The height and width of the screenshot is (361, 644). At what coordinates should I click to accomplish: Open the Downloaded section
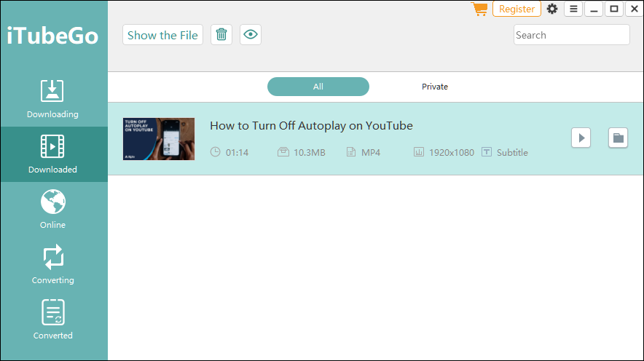(52, 154)
